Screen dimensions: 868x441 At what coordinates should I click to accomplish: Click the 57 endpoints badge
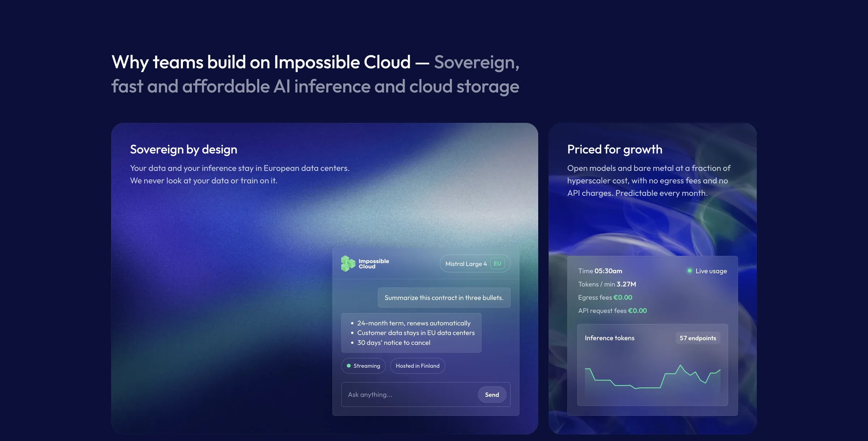point(698,338)
